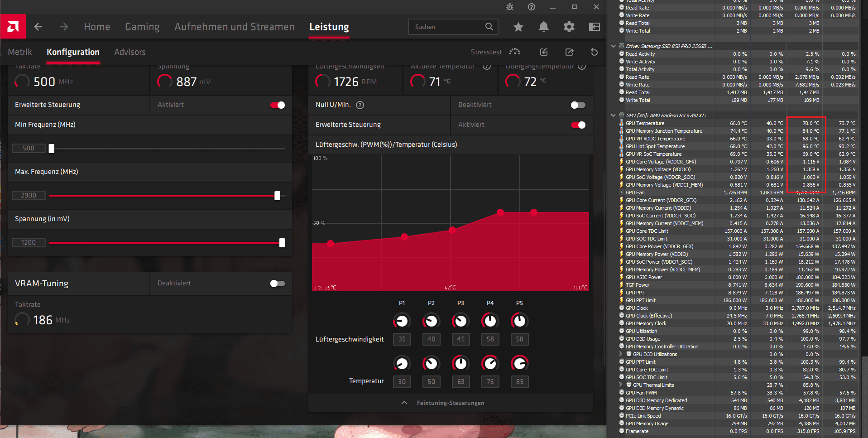Image resolution: width=868 pixels, height=438 pixels.
Task: Click the Min Frequenz value box 500
Action: (29, 148)
